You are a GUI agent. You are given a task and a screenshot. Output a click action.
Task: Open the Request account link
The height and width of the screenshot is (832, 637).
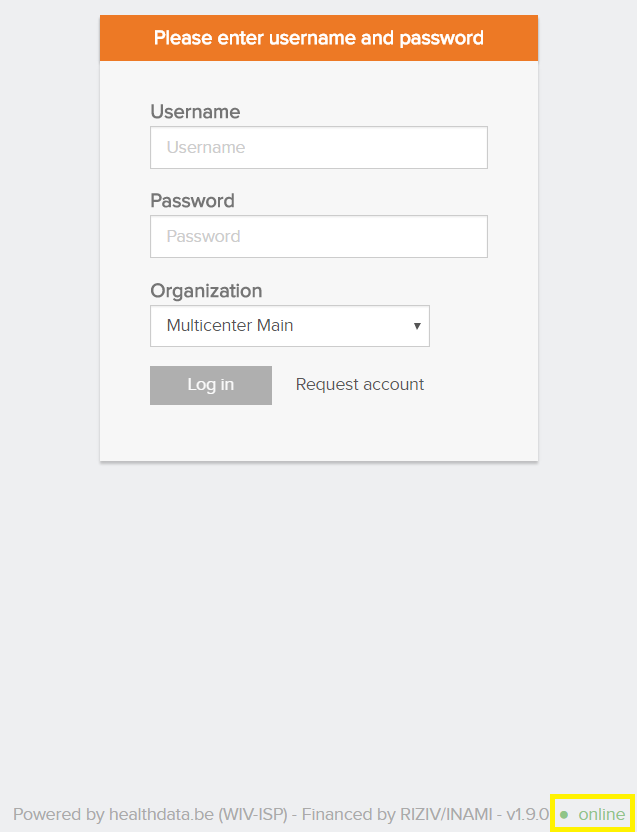360,385
